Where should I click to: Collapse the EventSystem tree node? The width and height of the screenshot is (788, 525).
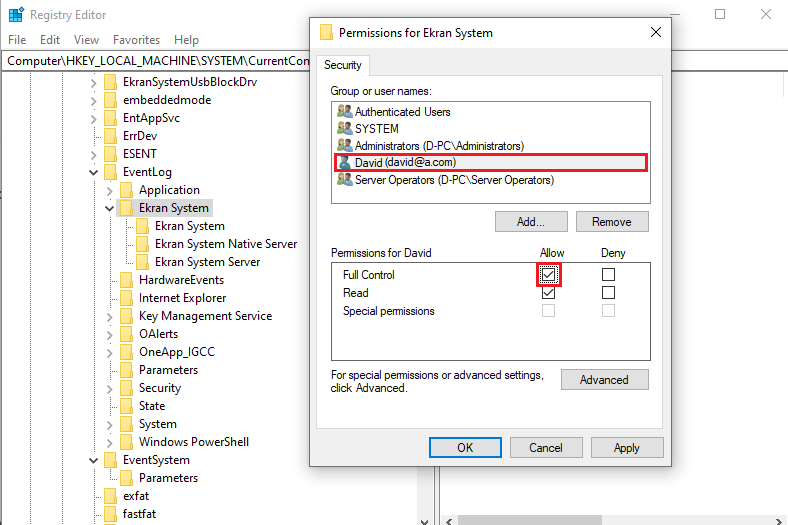pos(94,460)
